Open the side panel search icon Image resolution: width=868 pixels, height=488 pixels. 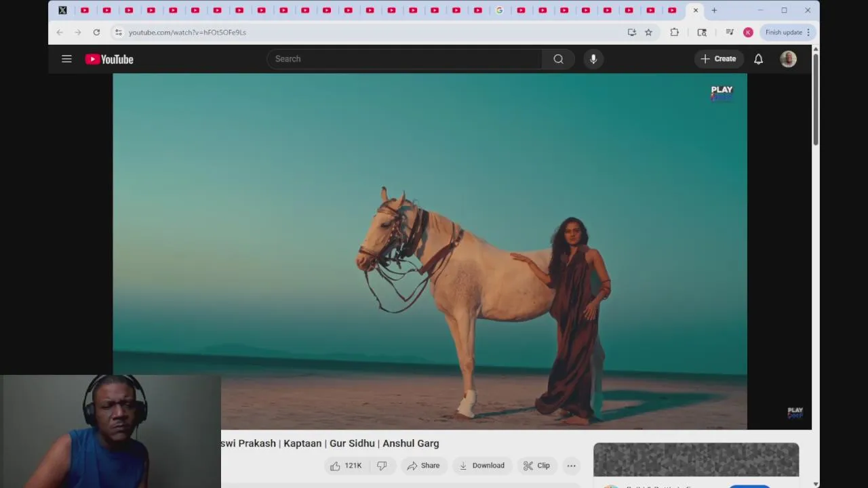[x=702, y=32]
